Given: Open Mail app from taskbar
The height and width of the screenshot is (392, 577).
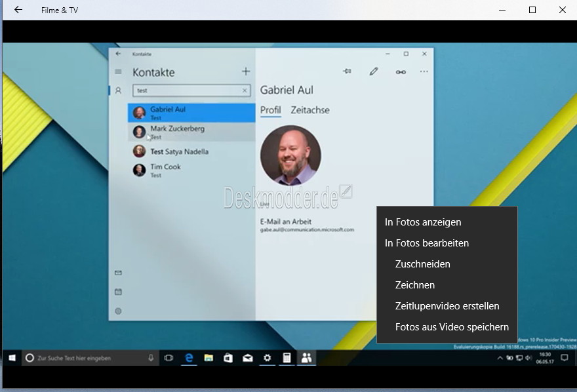Looking at the screenshot, I should 248,358.
